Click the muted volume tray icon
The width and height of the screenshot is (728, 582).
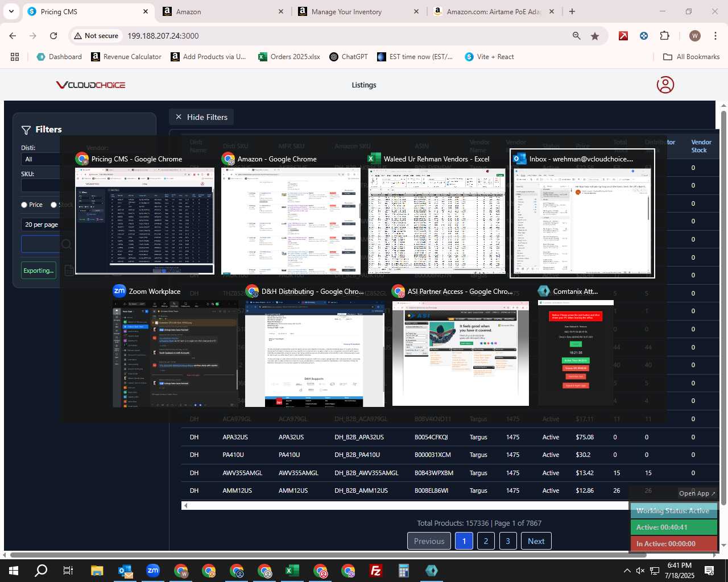tap(640, 571)
